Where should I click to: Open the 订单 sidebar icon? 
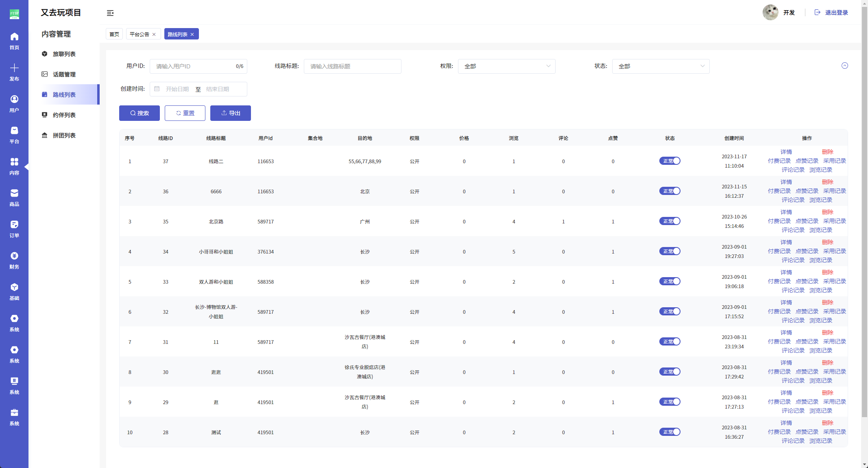tap(14, 225)
